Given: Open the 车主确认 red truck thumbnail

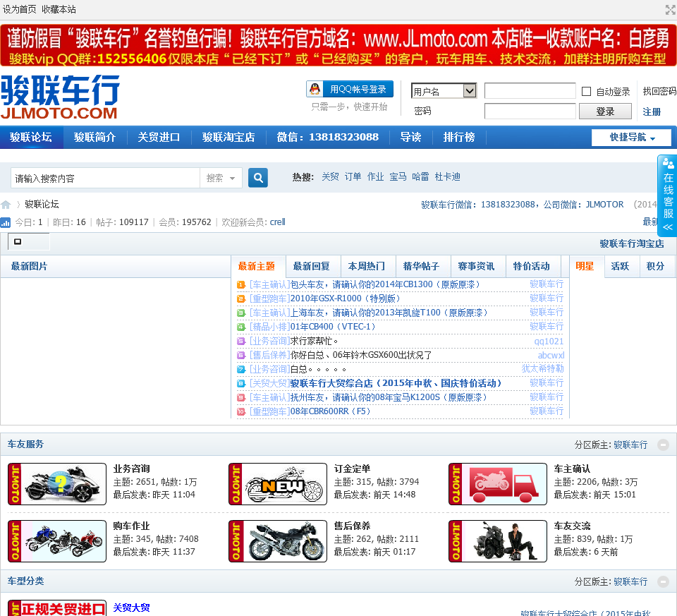Looking at the screenshot, I should point(498,484).
